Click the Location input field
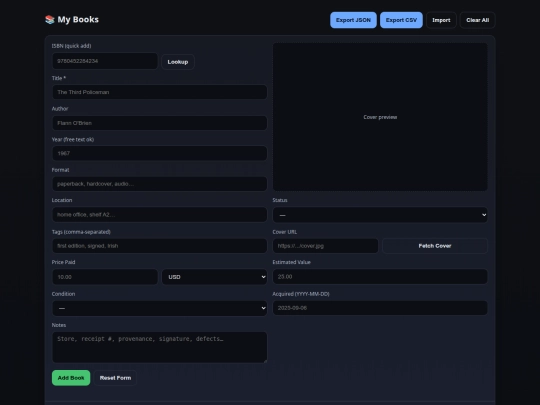Image resolution: width=540 pixels, height=405 pixels. (x=159, y=215)
